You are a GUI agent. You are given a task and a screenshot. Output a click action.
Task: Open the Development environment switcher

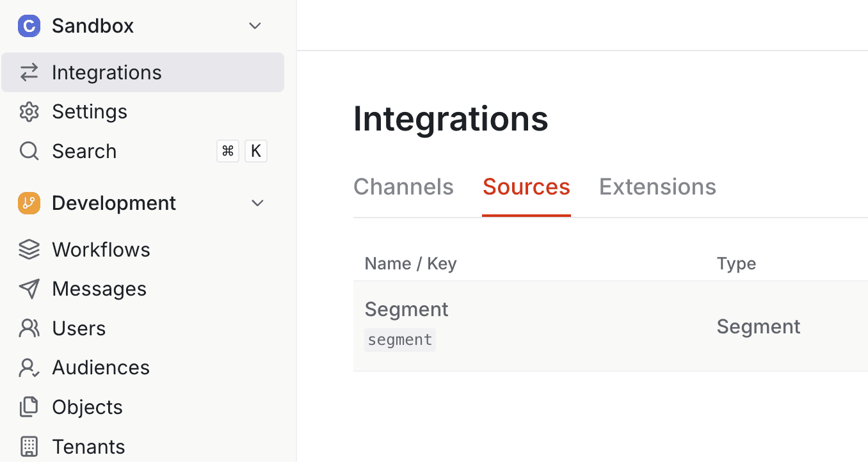tap(143, 203)
